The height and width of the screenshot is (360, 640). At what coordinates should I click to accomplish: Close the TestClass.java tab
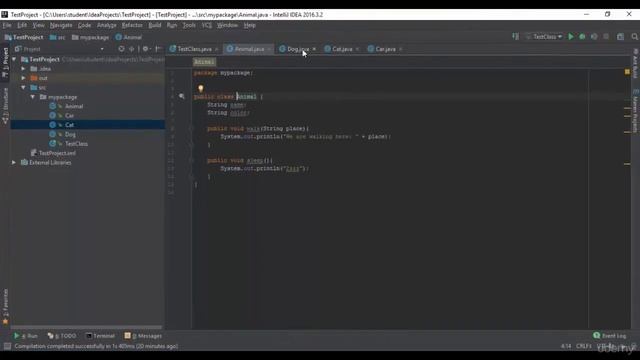click(x=216, y=49)
